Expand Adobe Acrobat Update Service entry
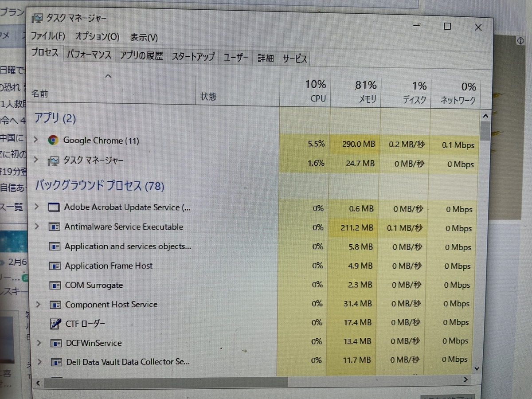The height and width of the screenshot is (399, 532). [37, 207]
